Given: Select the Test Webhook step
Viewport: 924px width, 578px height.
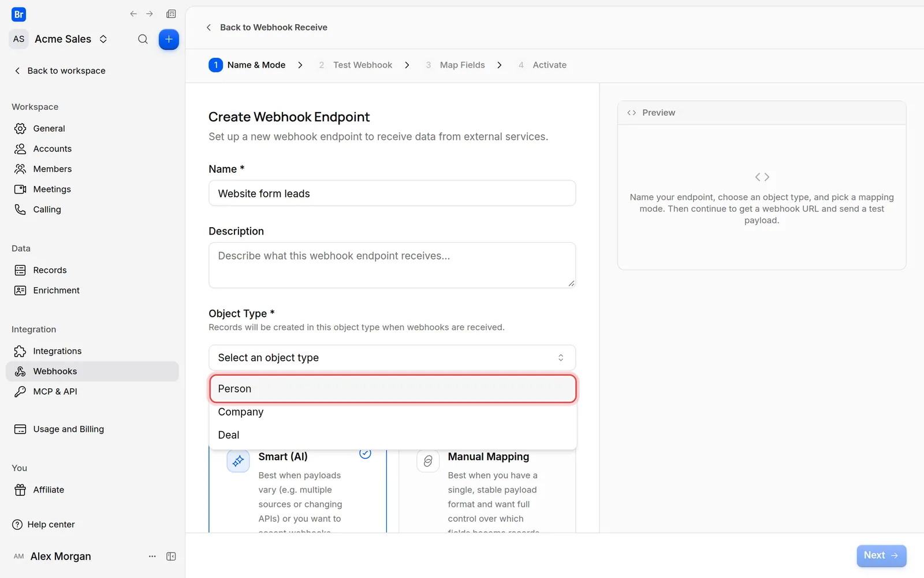Looking at the screenshot, I should click(x=355, y=65).
